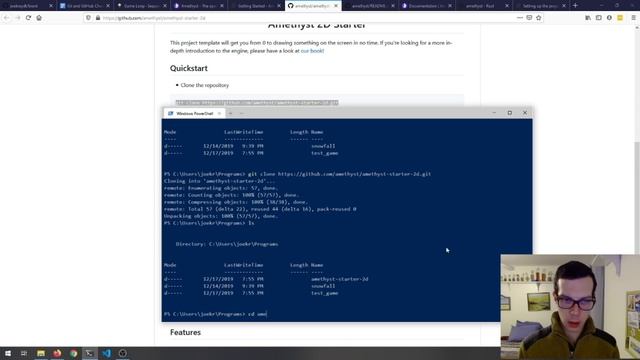Switch to the Documentation browser tab
The width and height of the screenshot is (640, 360).
pyautogui.click(x=427, y=6)
